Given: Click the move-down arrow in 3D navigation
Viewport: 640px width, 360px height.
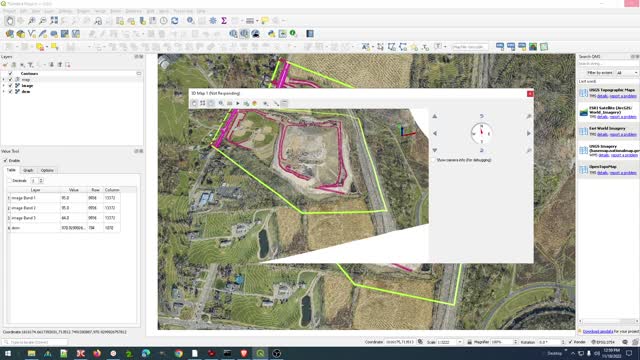Looking at the screenshot, I should (x=435, y=150).
